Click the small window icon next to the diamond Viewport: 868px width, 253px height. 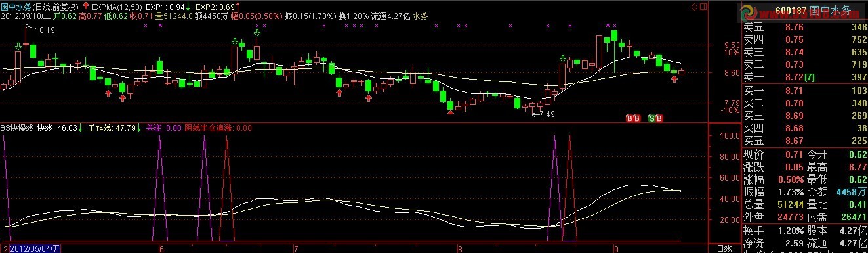[704, 5]
